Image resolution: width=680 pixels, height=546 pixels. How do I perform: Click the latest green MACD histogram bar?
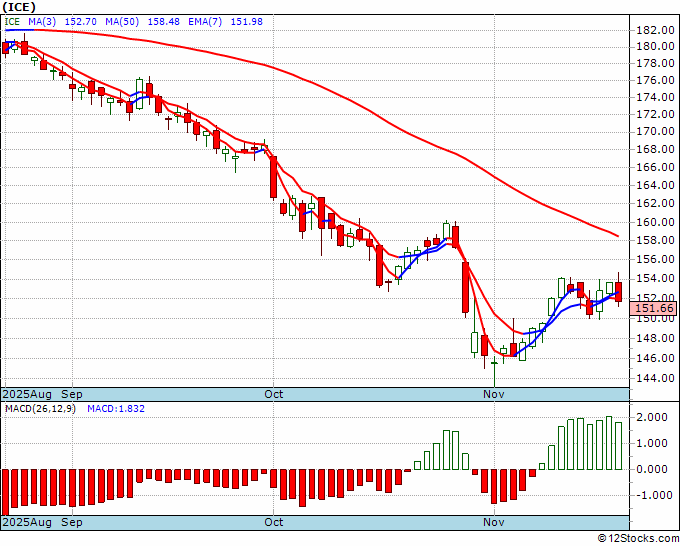pyautogui.click(x=618, y=446)
